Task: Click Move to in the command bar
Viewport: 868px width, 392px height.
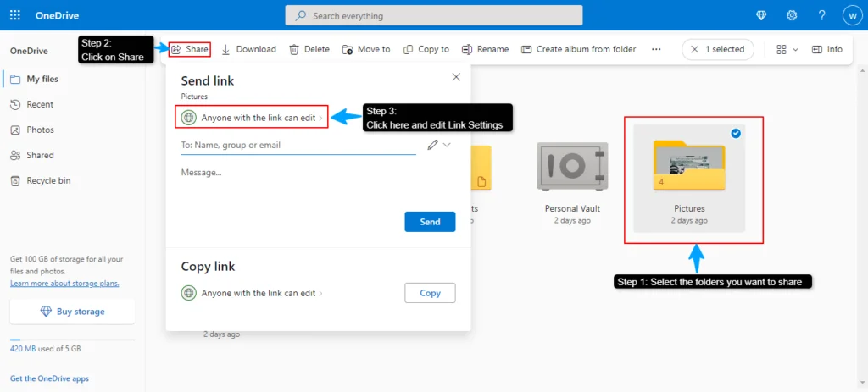Action: [366, 49]
